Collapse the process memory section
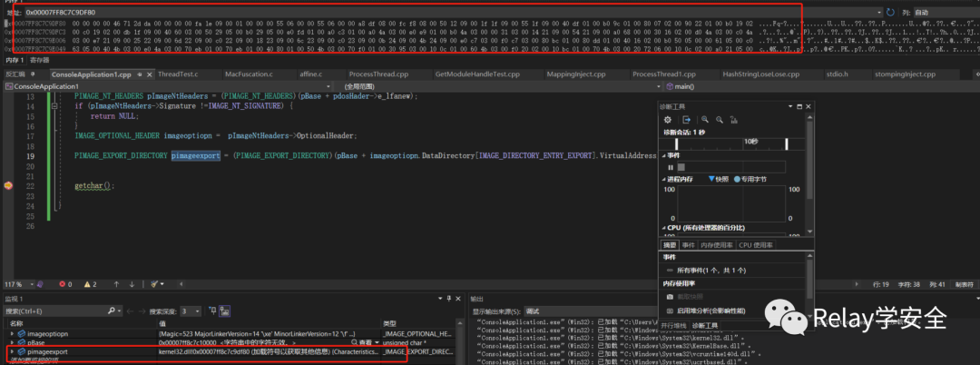 [665, 179]
